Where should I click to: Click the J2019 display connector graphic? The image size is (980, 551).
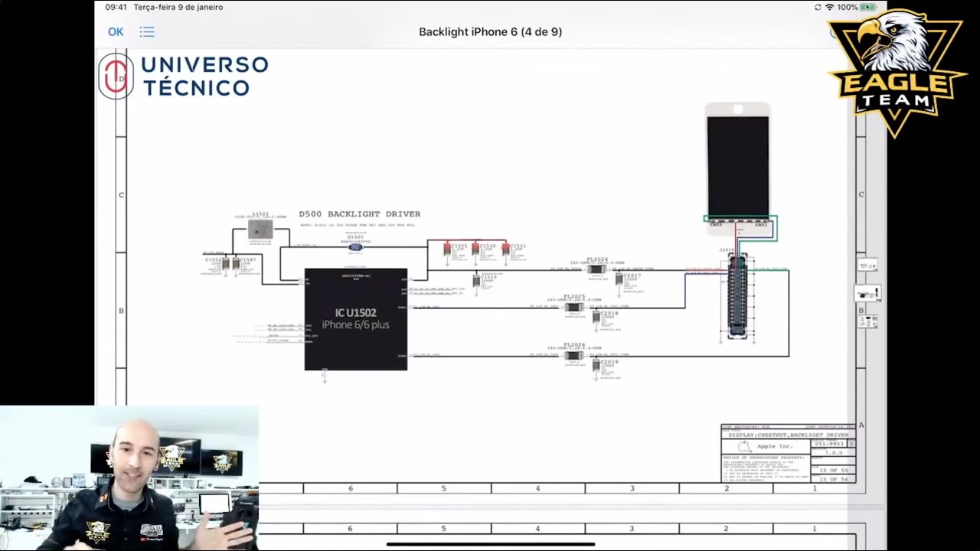tap(737, 296)
